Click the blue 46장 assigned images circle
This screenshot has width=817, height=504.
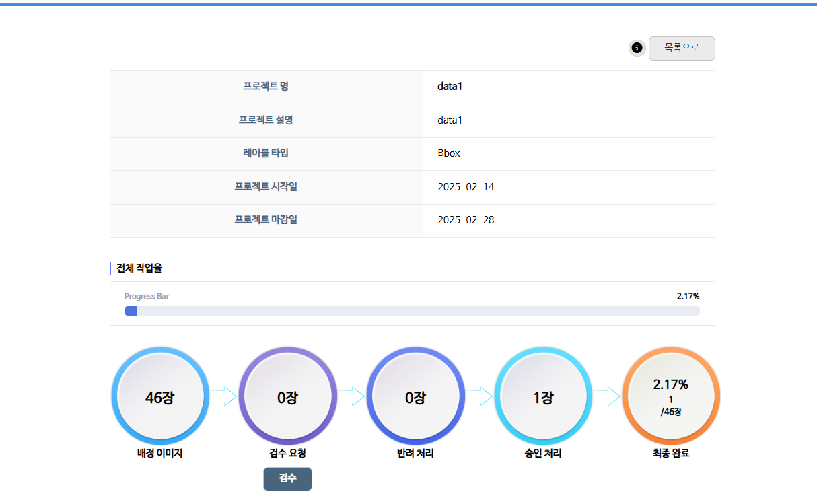[x=159, y=396]
